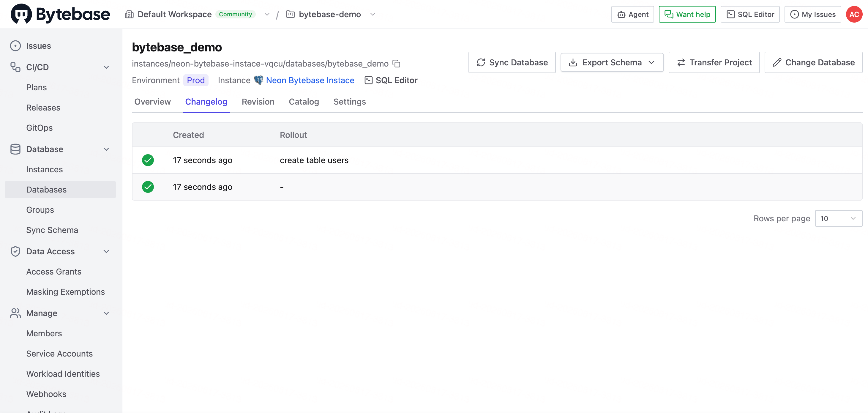
Task: Click the terminal icon beside Instance link
Action: 369,80
